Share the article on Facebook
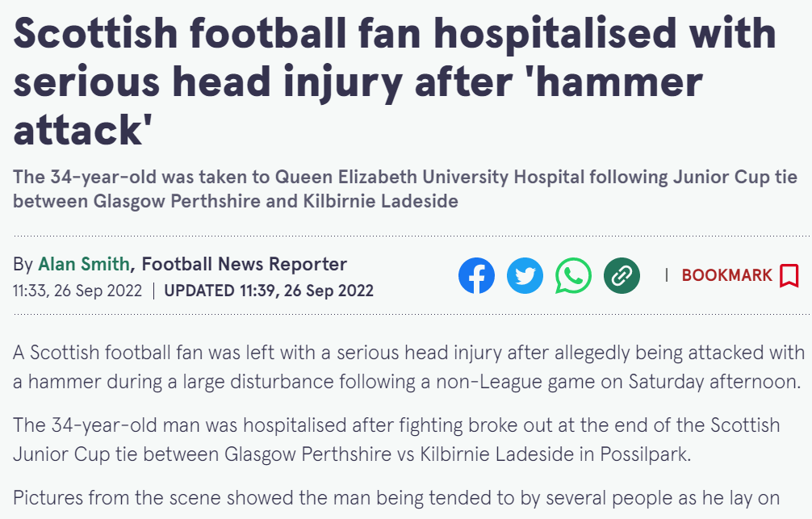Screen dimensions: 812x519 point(476,275)
